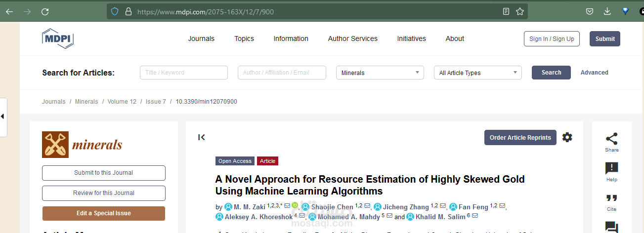The height and width of the screenshot is (233, 644).
Task: Toggle reader view in address bar
Action: (506, 11)
